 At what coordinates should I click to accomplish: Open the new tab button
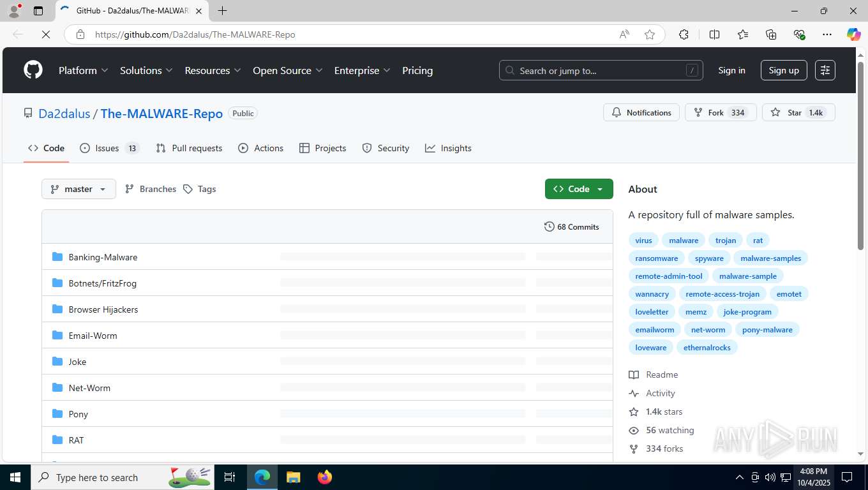click(x=222, y=11)
